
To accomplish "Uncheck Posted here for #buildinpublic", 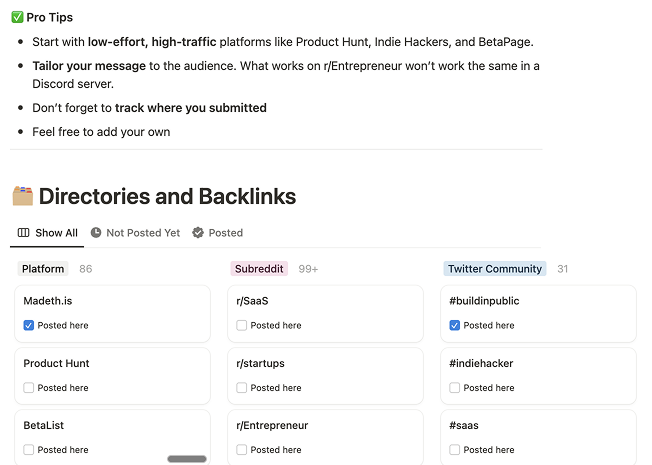I will pos(454,325).
